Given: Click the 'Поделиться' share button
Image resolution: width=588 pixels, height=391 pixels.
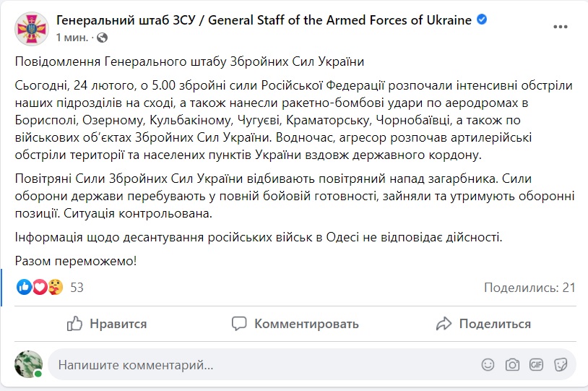Looking at the screenshot, I should (484, 324).
